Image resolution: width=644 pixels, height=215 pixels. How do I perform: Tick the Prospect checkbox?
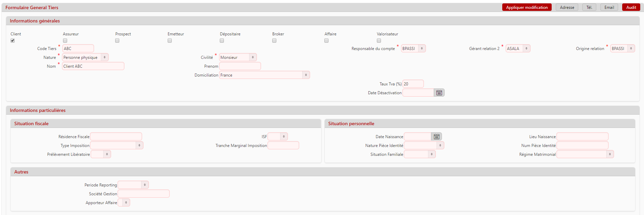tap(117, 40)
